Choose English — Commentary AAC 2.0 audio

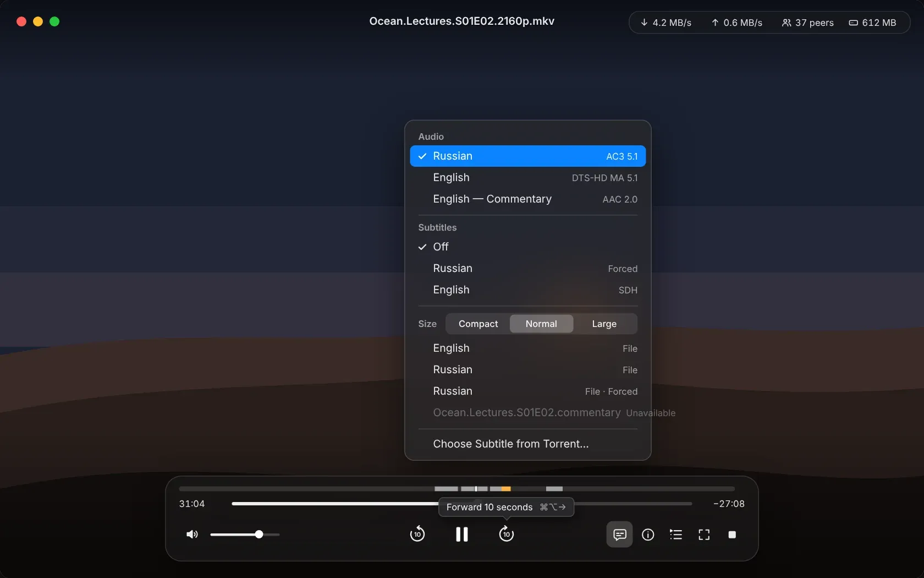[x=528, y=199]
